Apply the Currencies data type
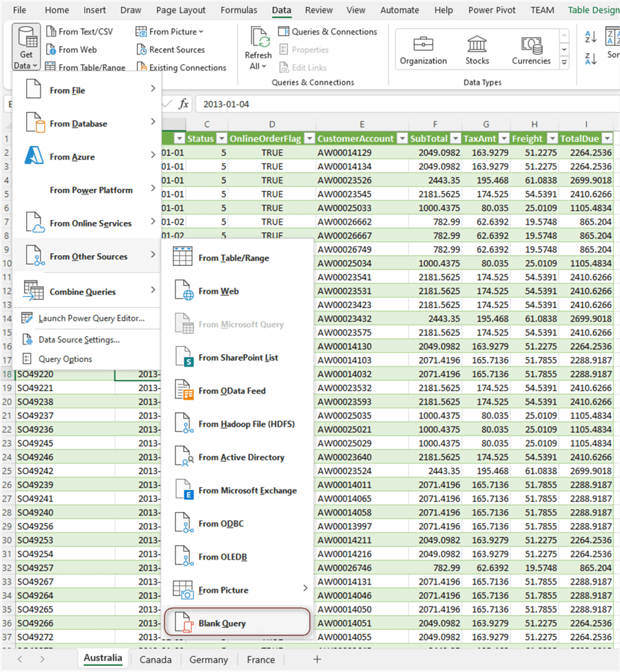620x672 pixels. [x=530, y=48]
